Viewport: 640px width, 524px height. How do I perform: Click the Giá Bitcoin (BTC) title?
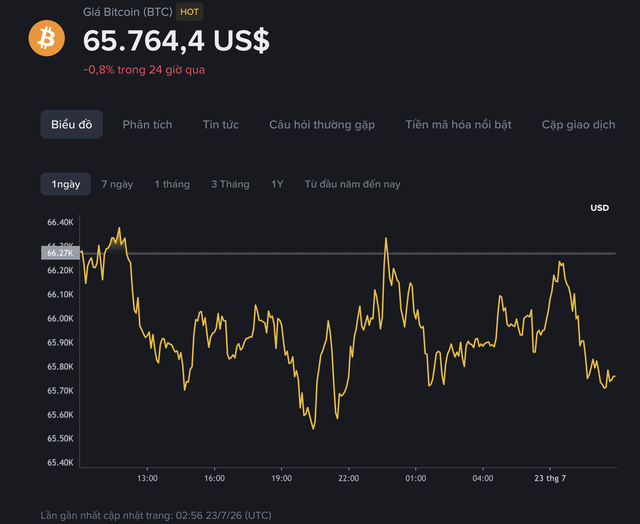(x=128, y=12)
